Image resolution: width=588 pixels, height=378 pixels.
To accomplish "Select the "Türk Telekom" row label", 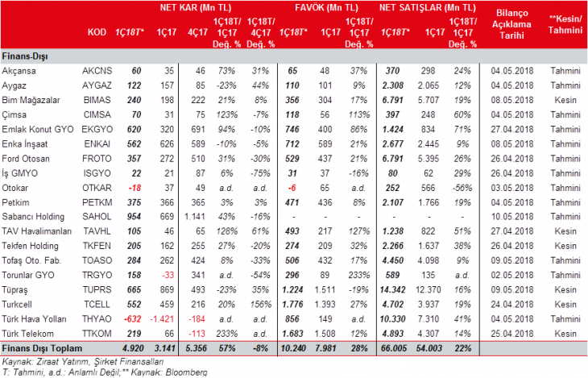I will (27, 334).
